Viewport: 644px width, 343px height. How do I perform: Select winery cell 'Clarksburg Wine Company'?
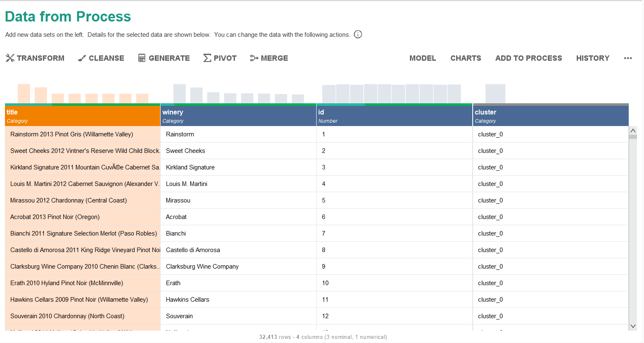(x=238, y=267)
